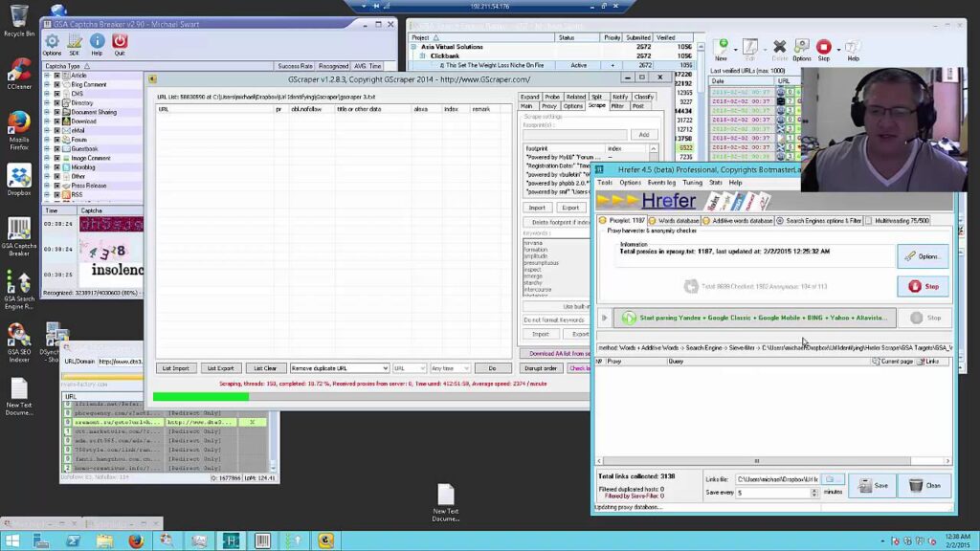The image size is (980, 551).
Task: Click the SDK icon in Captcha Breaker
Action: coord(75,45)
